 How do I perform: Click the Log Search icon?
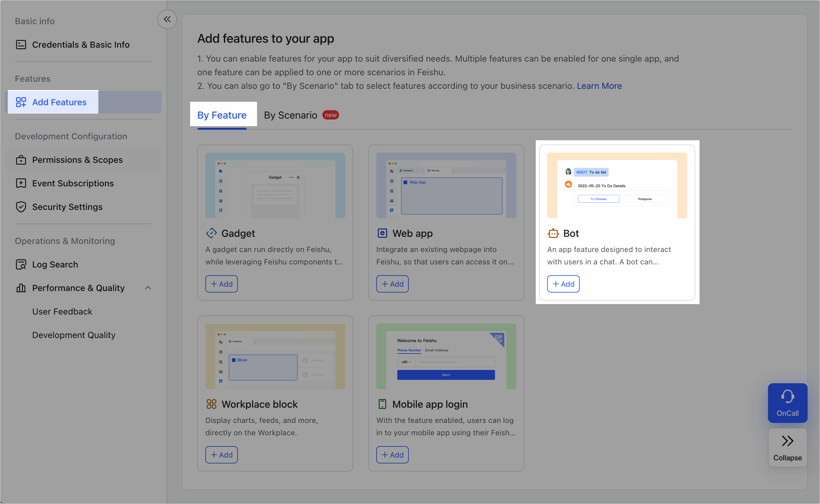[21, 264]
